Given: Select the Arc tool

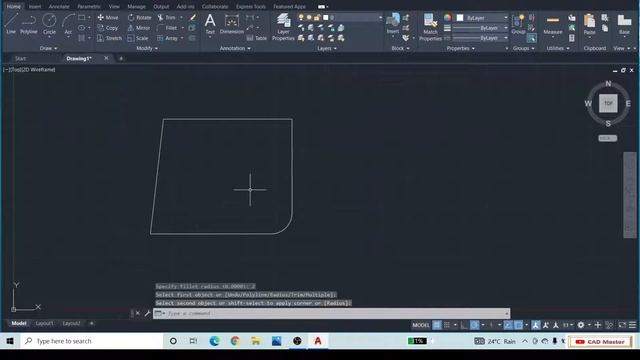Looking at the screenshot, I should [68, 23].
